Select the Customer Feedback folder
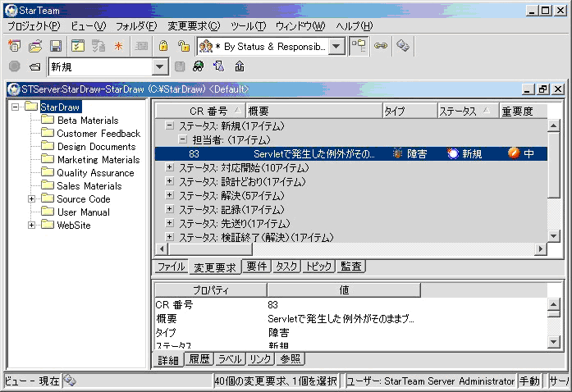The width and height of the screenshot is (572, 392). pyautogui.click(x=98, y=134)
